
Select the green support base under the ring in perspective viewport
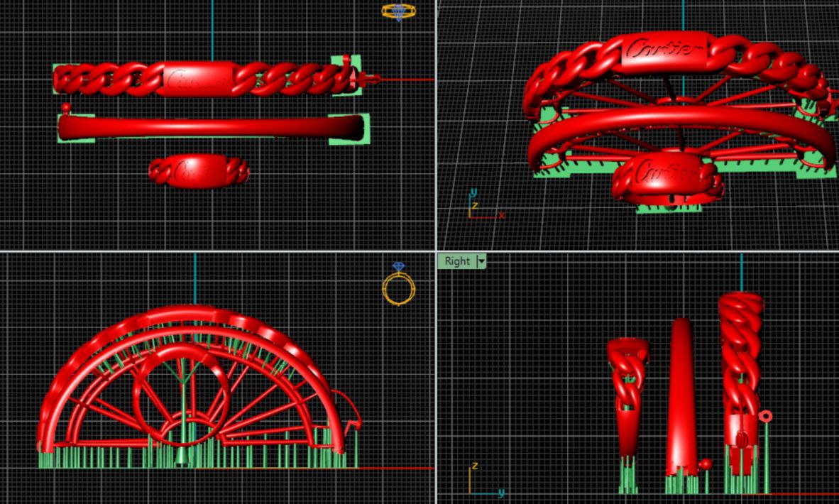(x=669, y=209)
